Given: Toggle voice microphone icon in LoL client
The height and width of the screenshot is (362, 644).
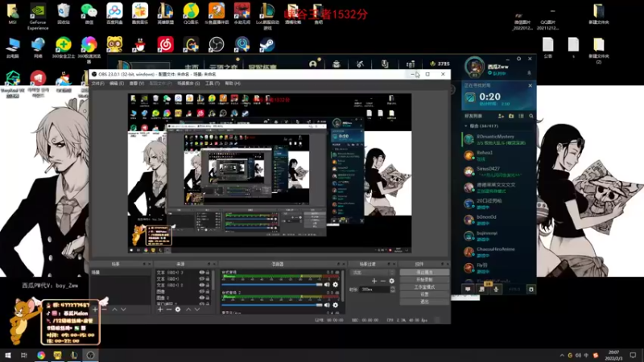Looking at the screenshot, I should point(496,290).
